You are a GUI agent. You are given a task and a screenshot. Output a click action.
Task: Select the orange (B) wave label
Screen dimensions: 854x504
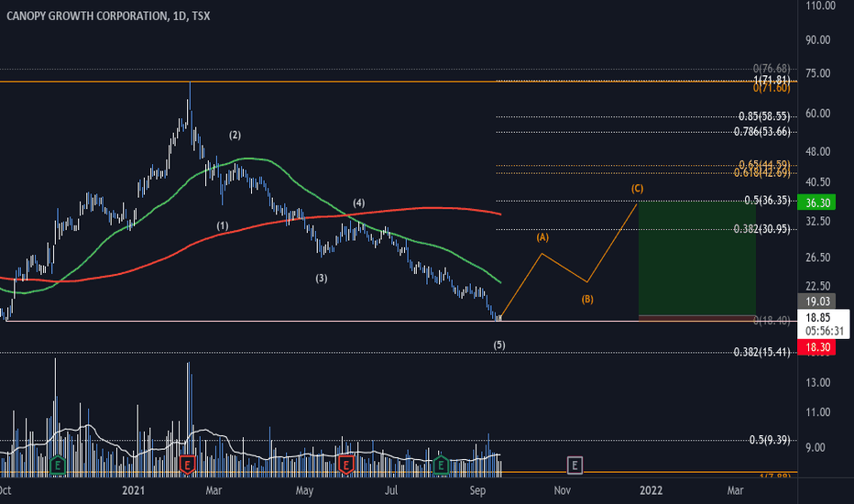pyautogui.click(x=587, y=299)
